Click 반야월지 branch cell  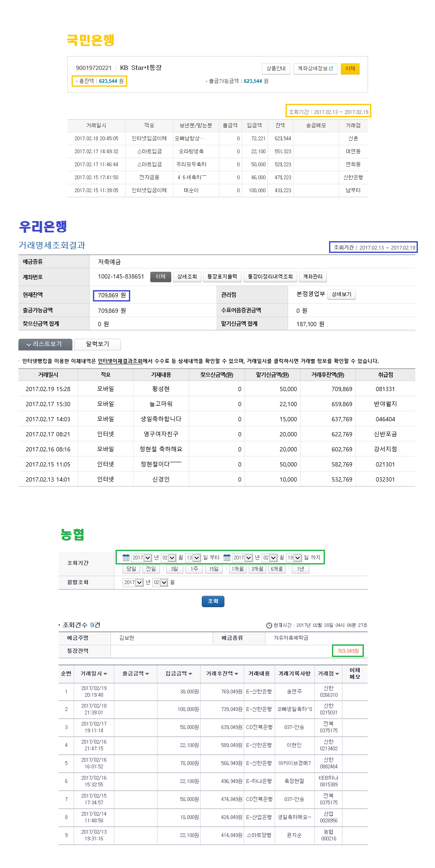[x=385, y=404]
